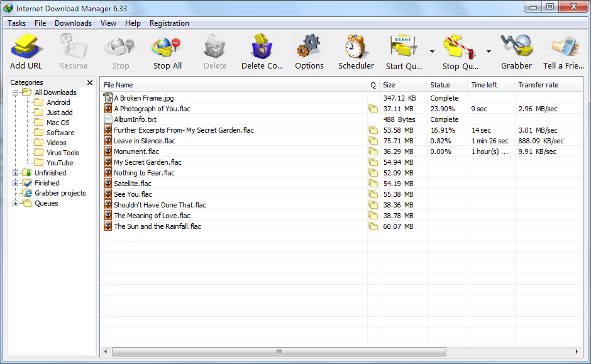Click the Stop Queue toolbar icon
The width and height of the screenshot is (591, 364).
click(460, 47)
